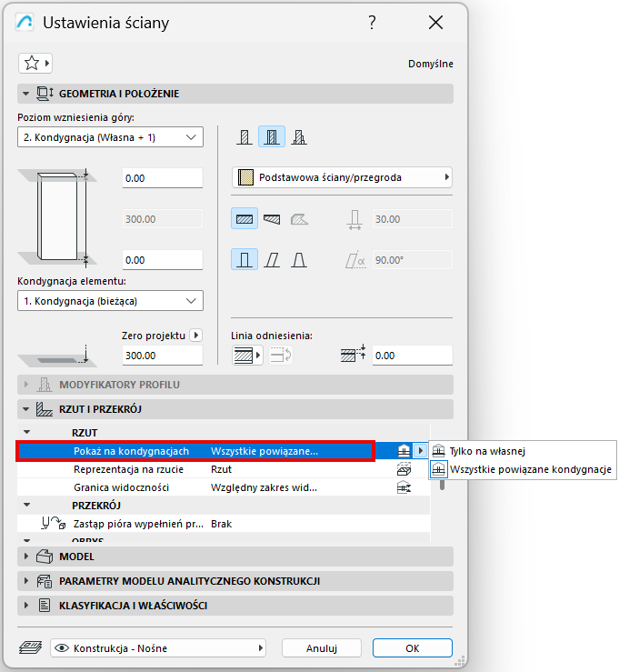
Task: Open Podstawowa ściany/przegroda material popup
Action: pos(343,177)
